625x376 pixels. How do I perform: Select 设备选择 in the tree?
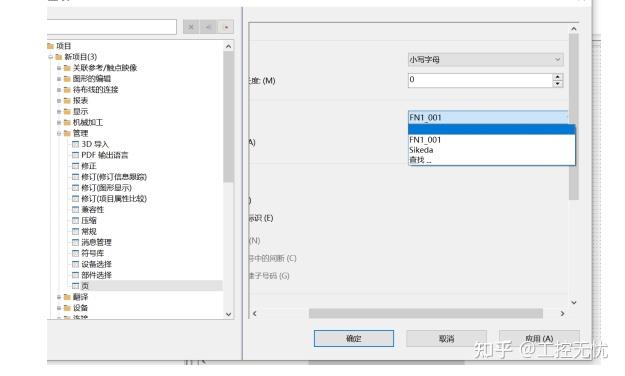[96, 264]
